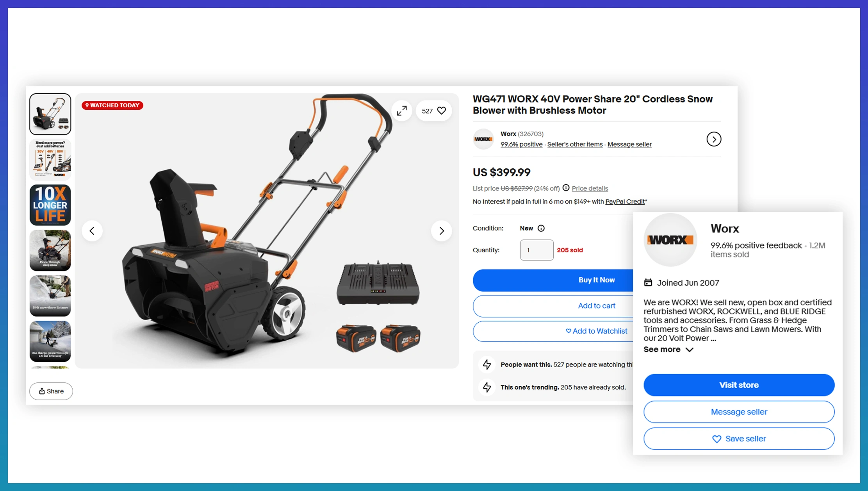Expand the See more seller description
Image resolution: width=868 pixels, height=491 pixels.
coord(668,350)
